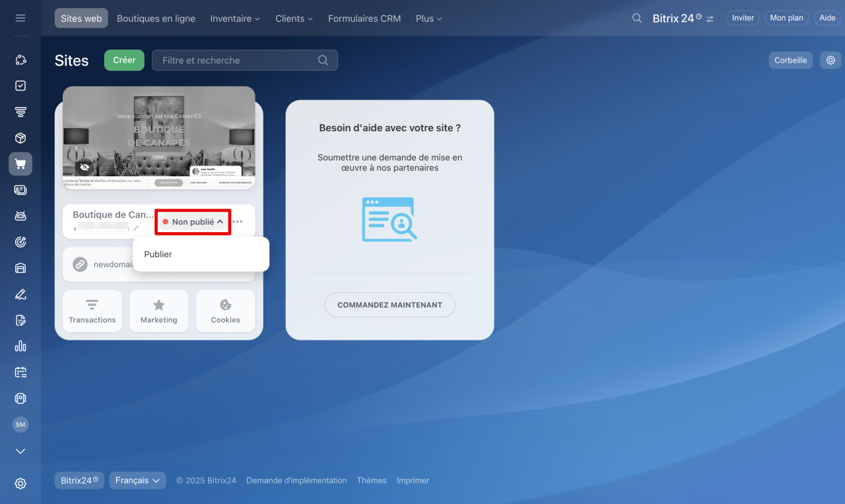Click the Imprimer footer link

(413, 480)
